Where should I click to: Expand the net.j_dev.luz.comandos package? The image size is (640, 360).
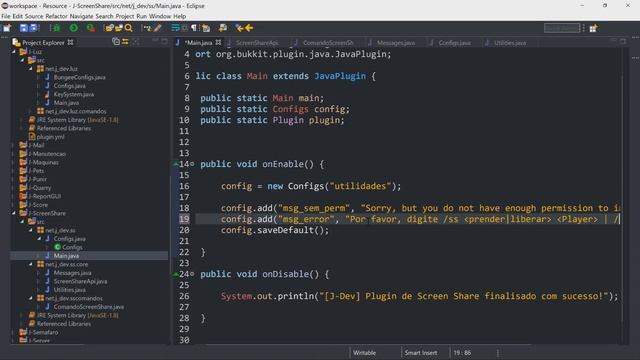click(31, 111)
